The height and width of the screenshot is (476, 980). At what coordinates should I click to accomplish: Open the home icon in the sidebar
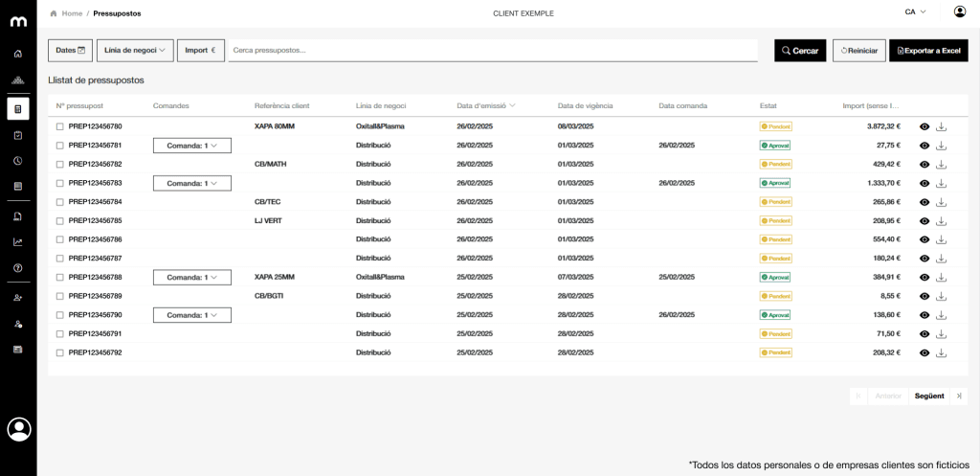tap(18, 54)
